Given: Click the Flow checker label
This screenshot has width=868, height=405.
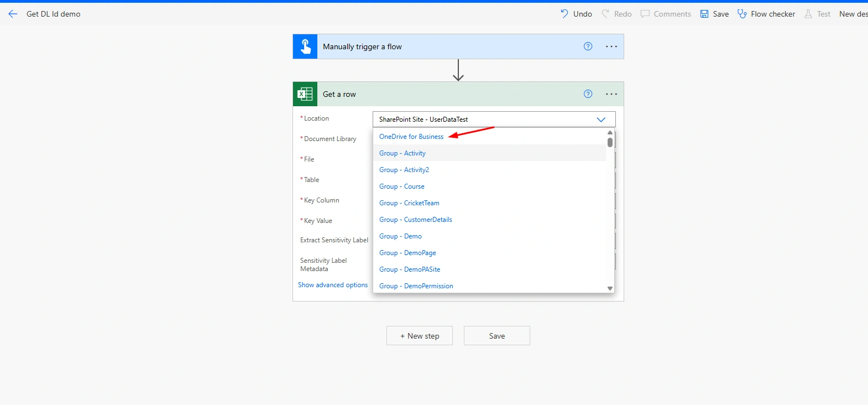Looking at the screenshot, I should [773, 14].
